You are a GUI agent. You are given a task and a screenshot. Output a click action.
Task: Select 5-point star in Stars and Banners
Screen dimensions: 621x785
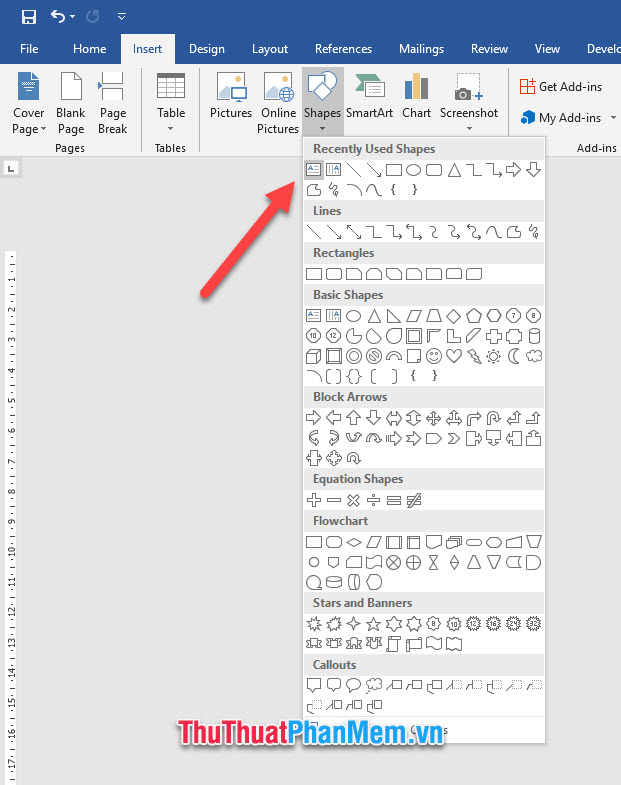click(x=374, y=623)
